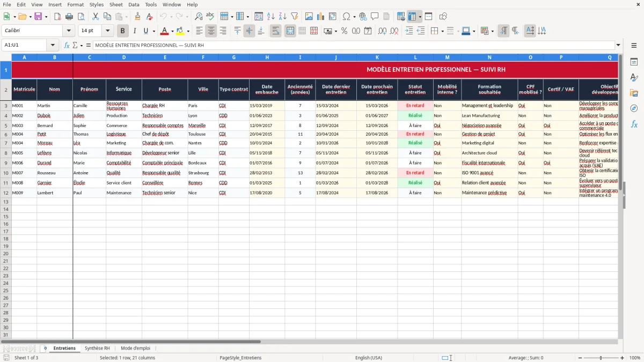Open the sidebar Gallery icon
This screenshot has height=362, width=644.
(634, 93)
